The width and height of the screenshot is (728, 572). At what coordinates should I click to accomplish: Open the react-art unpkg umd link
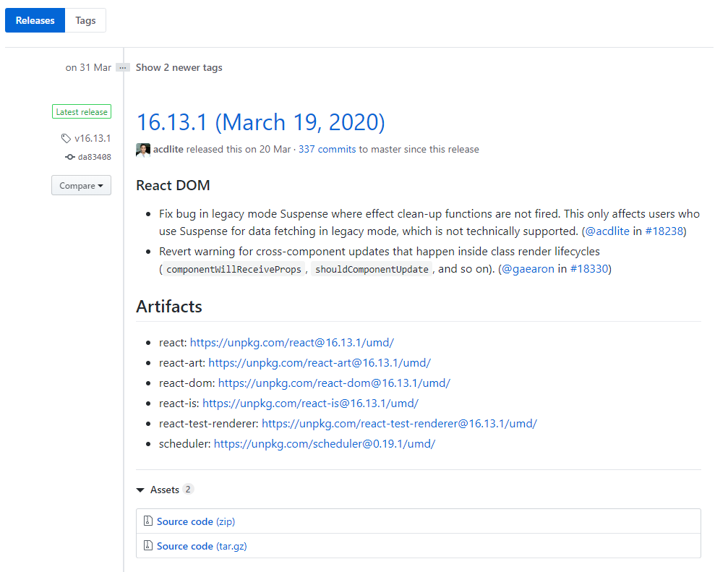pos(320,363)
